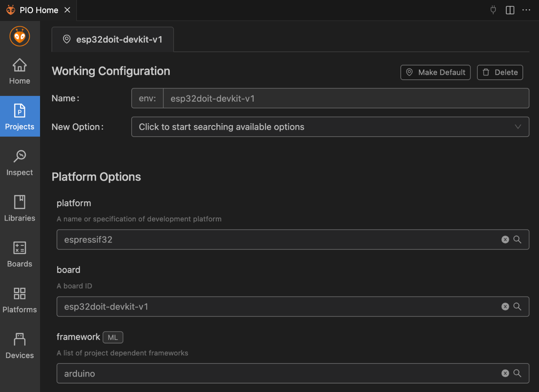
Task: Open the Libraries section
Action: tap(20, 208)
